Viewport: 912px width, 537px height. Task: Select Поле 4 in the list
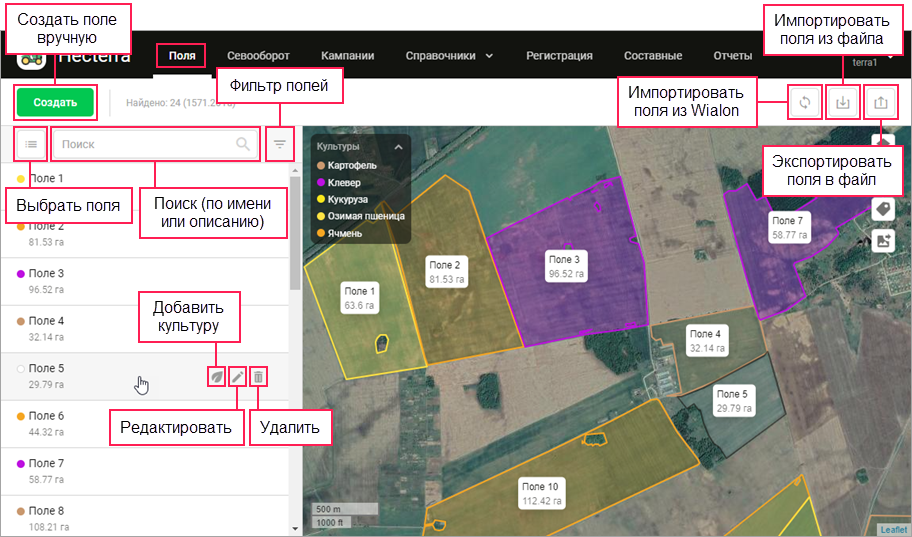point(144,329)
